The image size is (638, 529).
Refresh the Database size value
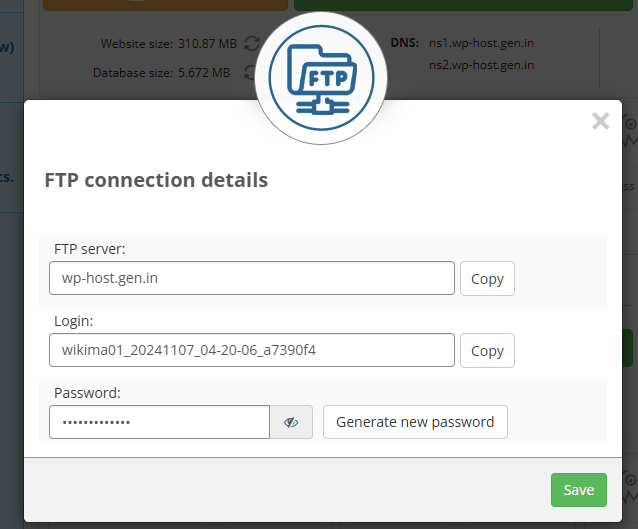coord(249,72)
